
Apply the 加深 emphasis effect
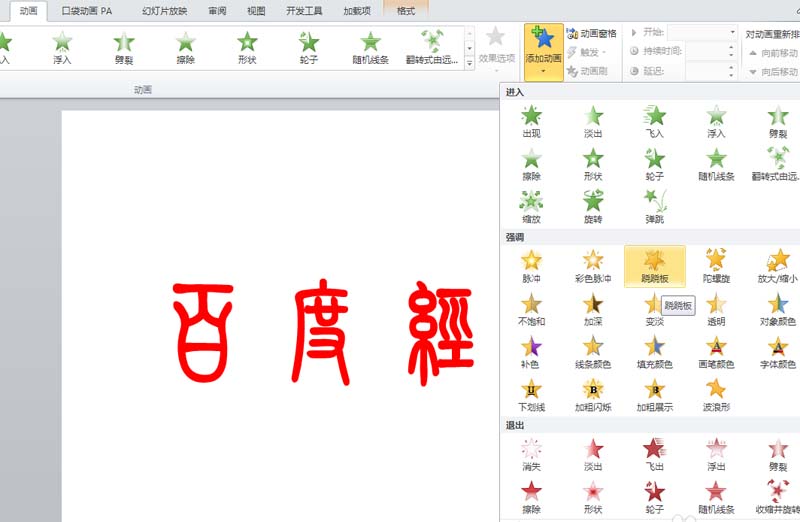593,310
